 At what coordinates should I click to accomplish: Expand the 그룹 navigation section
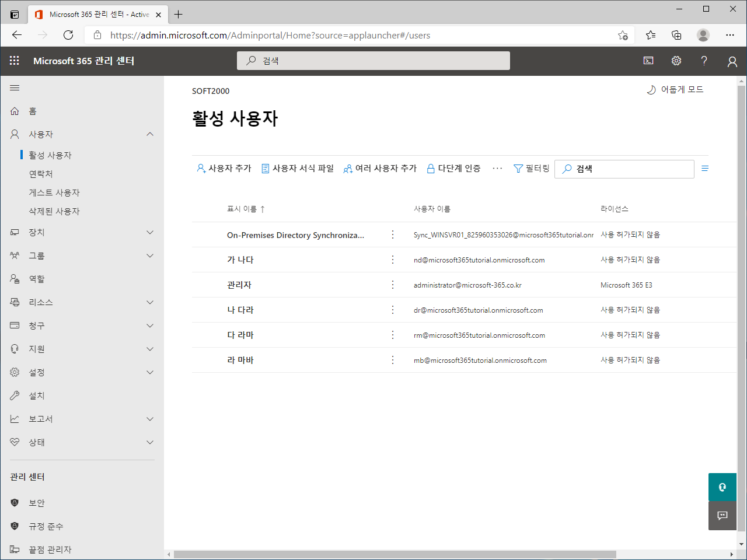150,256
